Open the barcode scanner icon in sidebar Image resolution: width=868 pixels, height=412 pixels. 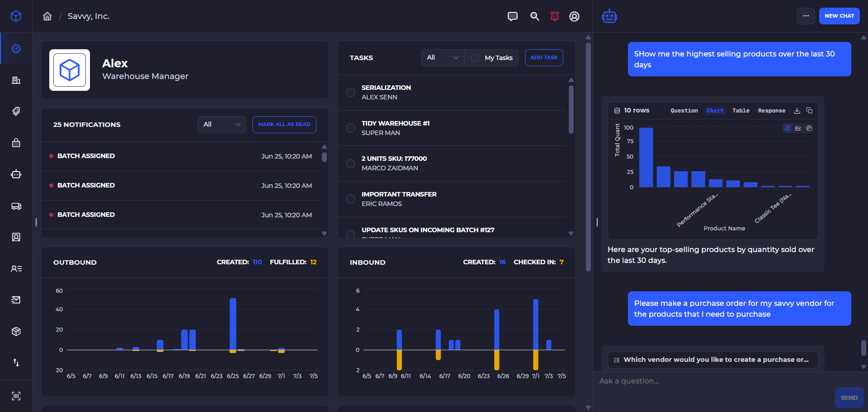[x=16, y=396]
